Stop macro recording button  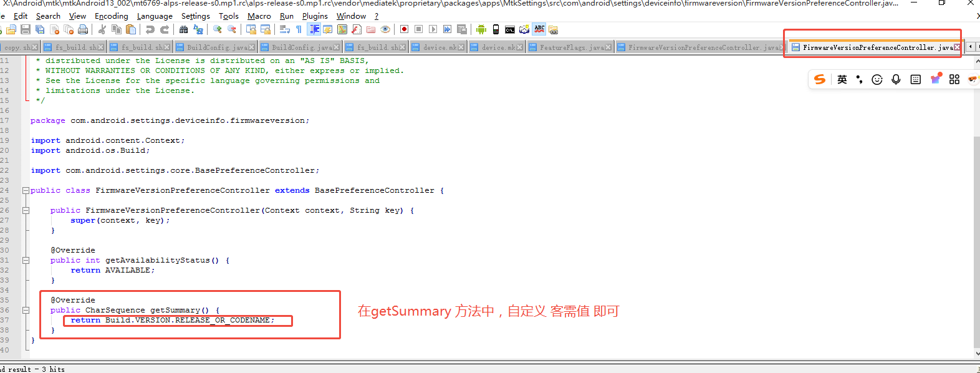coord(418,29)
